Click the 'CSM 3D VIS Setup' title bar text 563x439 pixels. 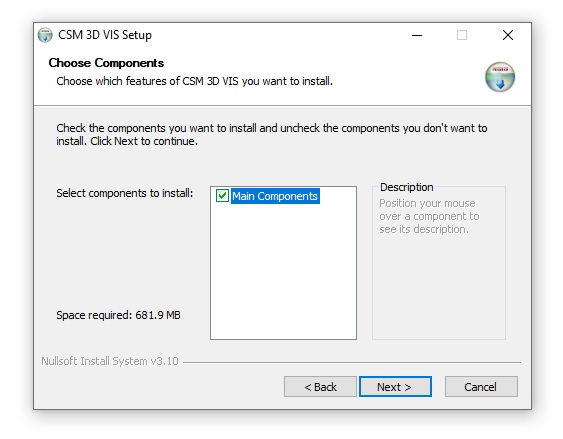(x=105, y=35)
